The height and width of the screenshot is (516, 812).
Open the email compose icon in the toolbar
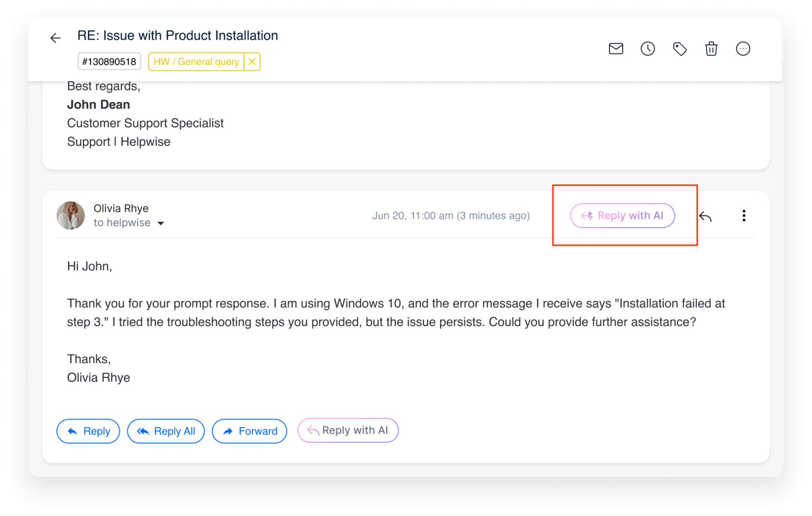616,49
